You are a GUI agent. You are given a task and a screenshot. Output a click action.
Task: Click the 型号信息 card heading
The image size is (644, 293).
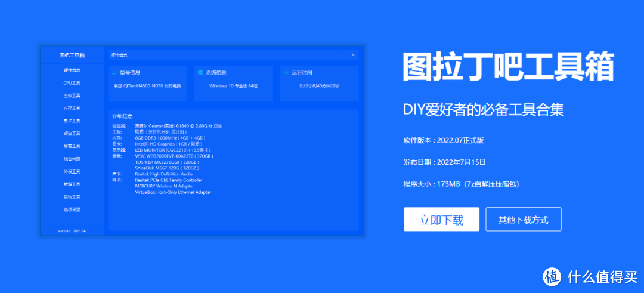[x=130, y=73]
